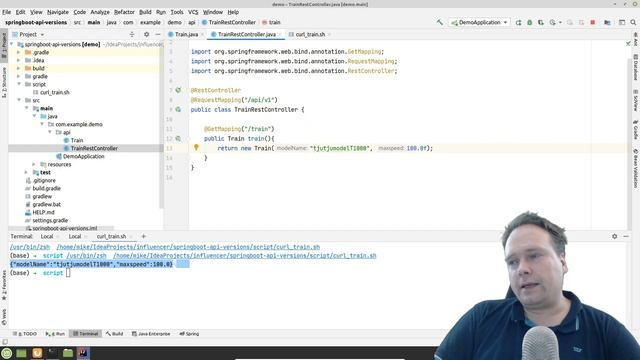This screenshot has width=640, height=360.
Task: Open the VCS menu
Action: pyautogui.click(x=193, y=12)
